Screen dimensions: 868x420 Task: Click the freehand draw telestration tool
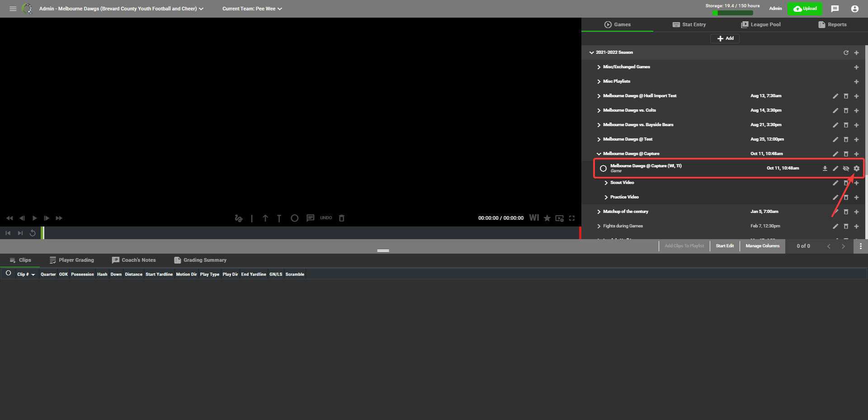click(239, 218)
